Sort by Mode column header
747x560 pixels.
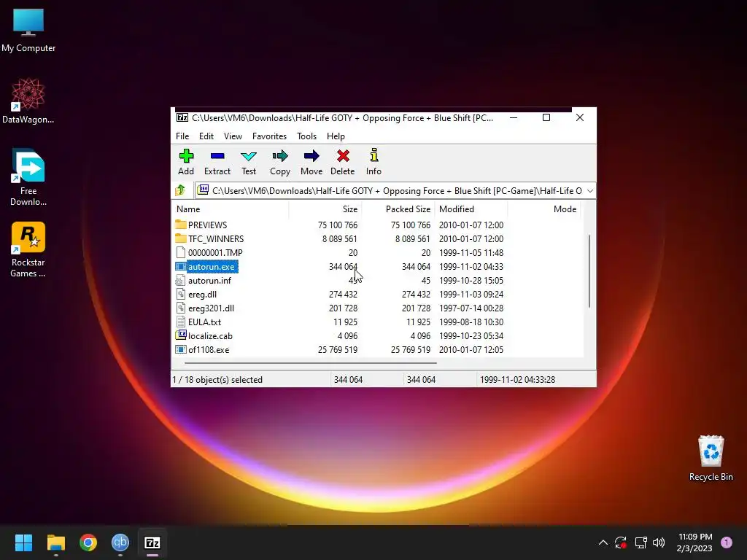tap(544, 209)
